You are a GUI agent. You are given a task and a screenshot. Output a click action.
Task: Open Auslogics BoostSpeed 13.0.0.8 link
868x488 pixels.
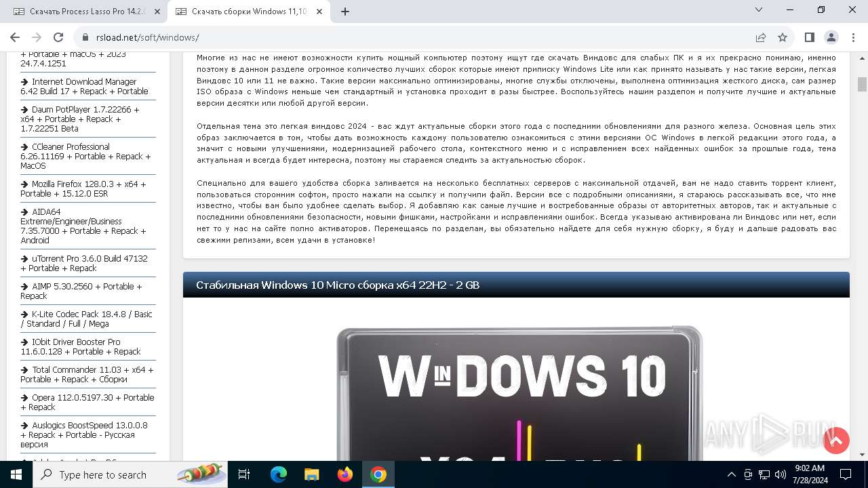84,434
